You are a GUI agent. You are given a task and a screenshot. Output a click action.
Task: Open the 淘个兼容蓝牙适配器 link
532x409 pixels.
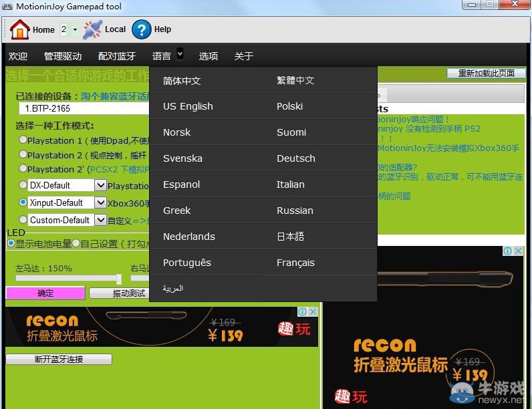[115, 96]
